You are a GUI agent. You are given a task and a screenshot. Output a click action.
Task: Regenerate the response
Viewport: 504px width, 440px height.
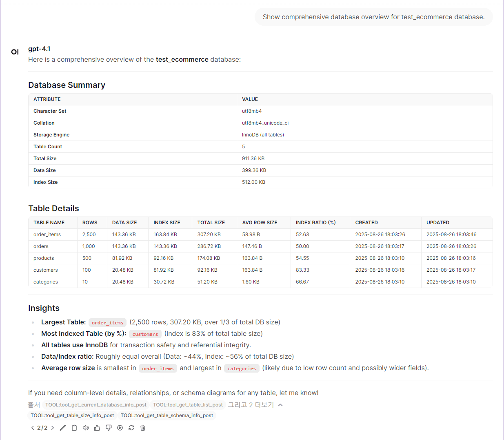131,428
